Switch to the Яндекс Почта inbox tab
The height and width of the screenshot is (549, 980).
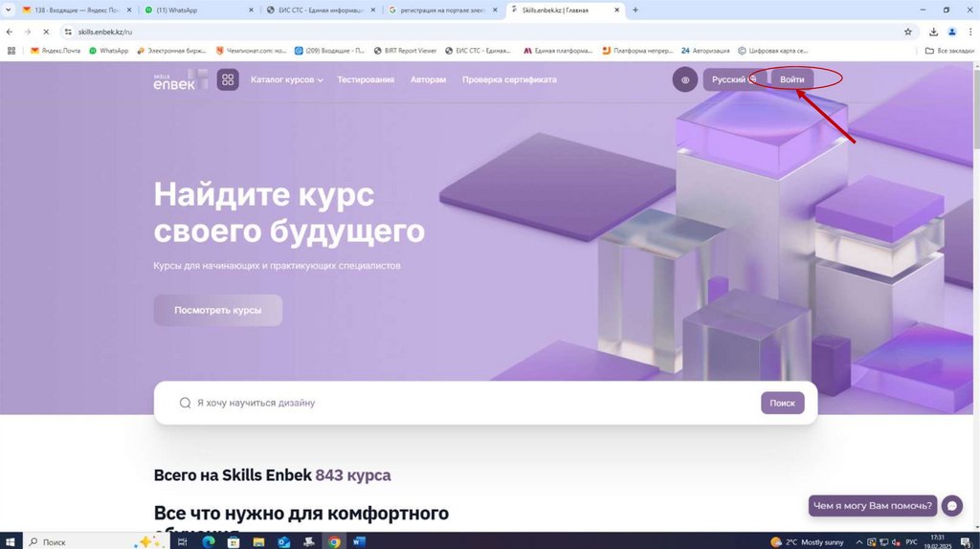[78, 10]
